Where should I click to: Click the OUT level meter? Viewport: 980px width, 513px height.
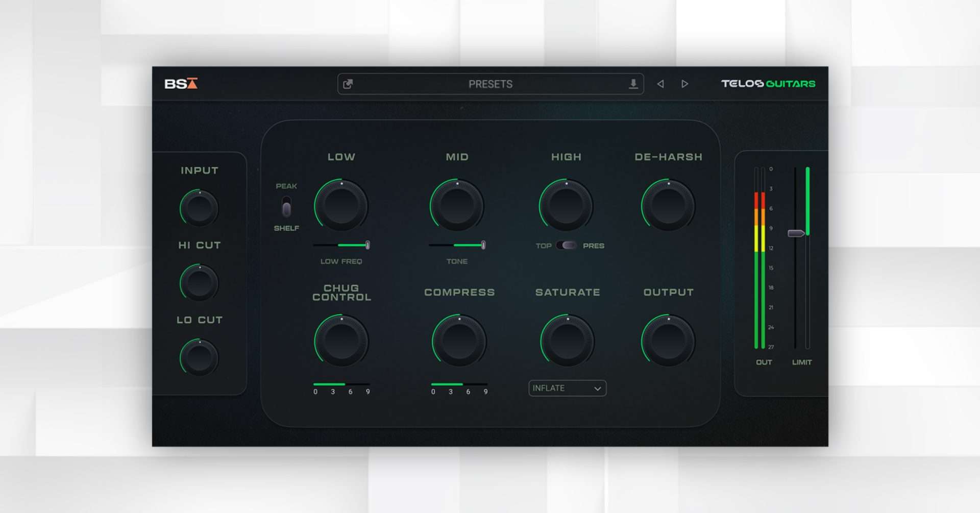759,258
